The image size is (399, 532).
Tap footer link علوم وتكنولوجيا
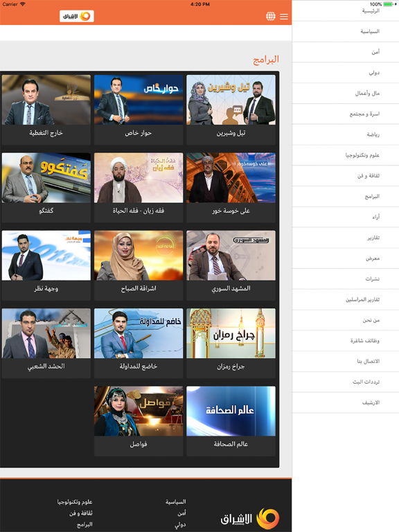(x=75, y=502)
